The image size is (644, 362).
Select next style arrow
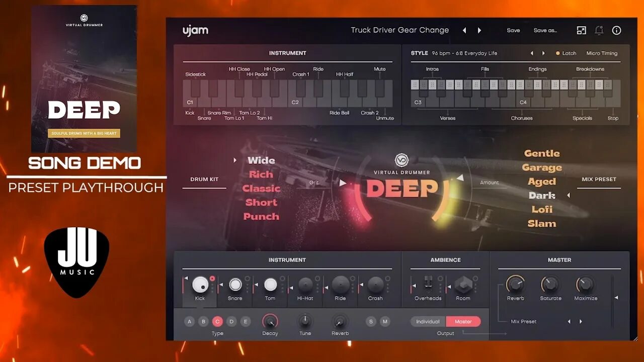543,53
